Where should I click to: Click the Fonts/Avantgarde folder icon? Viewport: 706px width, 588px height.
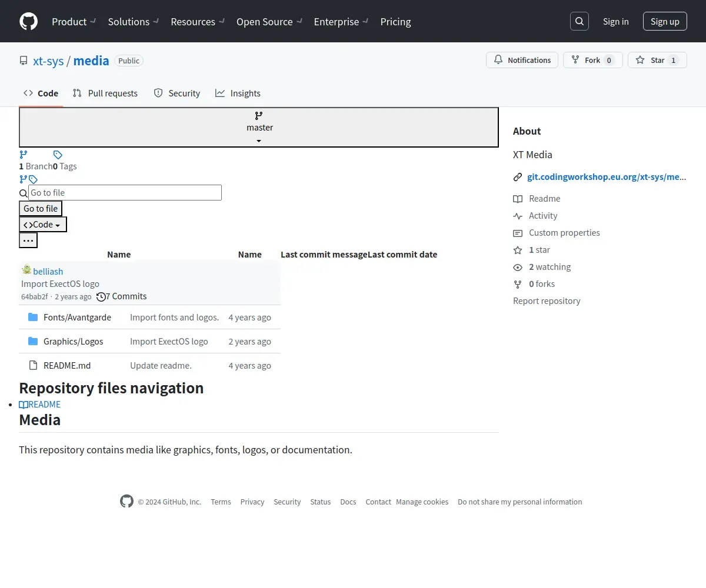pos(33,318)
